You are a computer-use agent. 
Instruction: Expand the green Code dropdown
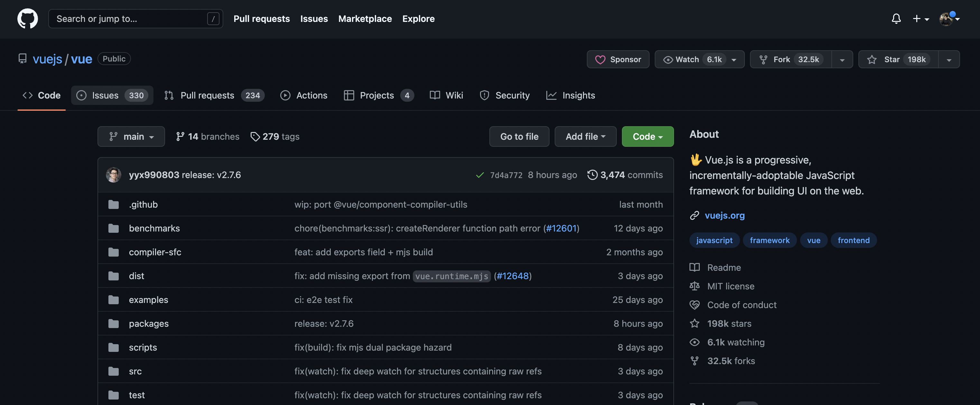click(x=648, y=136)
